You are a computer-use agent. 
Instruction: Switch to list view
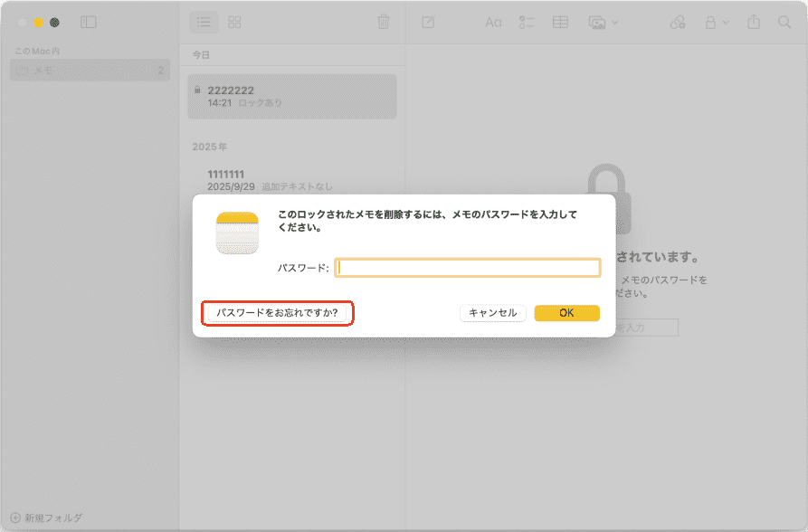[204, 22]
